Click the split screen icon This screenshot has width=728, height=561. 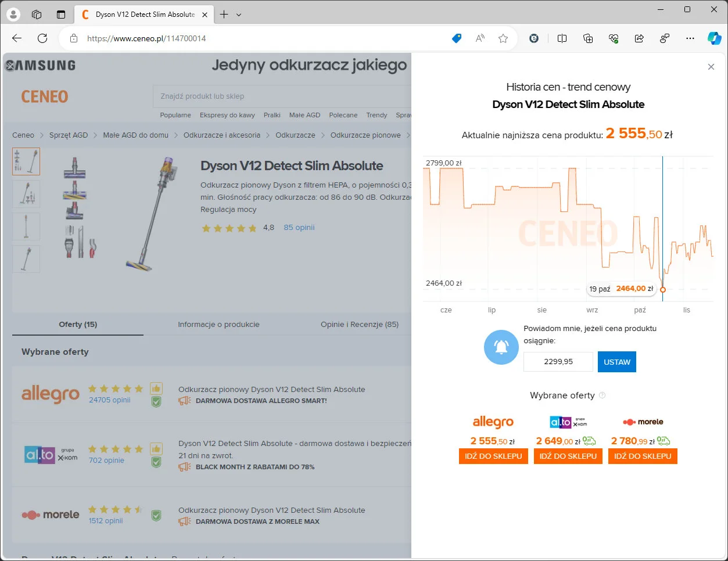pos(562,38)
